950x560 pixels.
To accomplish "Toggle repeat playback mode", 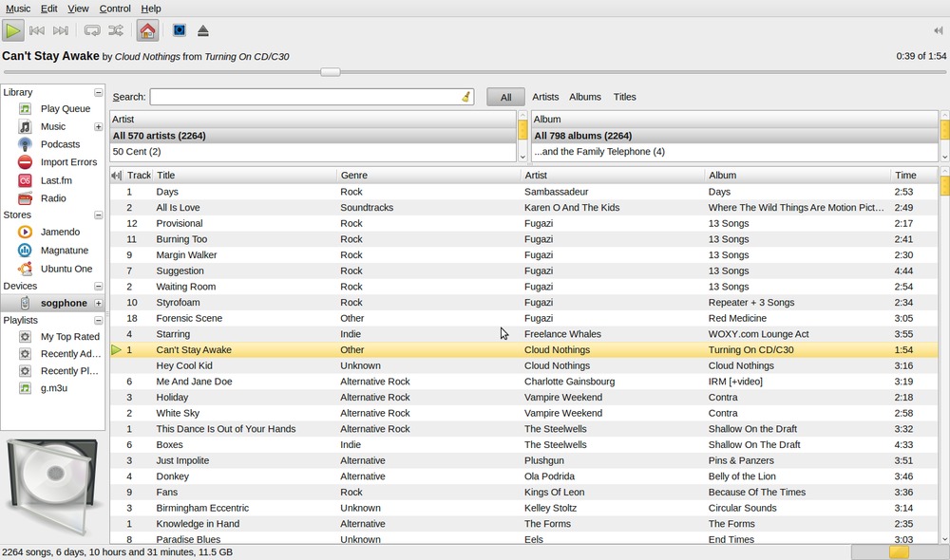I will tap(92, 31).
